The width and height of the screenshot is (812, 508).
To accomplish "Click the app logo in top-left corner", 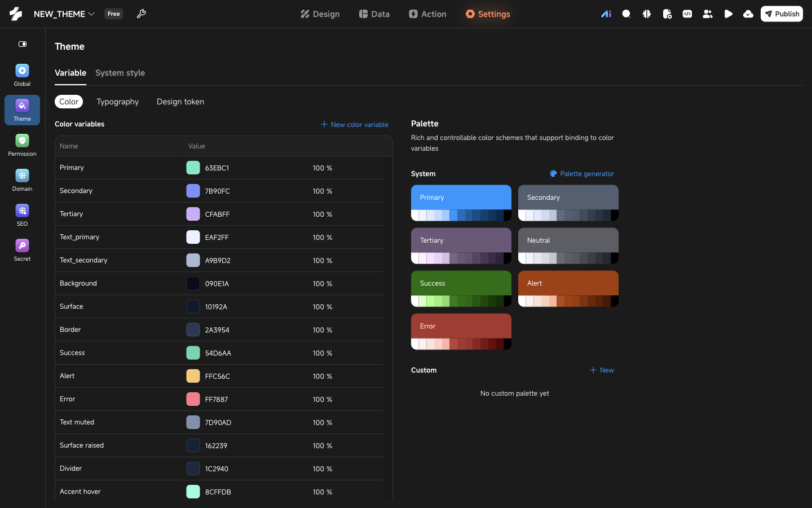I will [16, 14].
